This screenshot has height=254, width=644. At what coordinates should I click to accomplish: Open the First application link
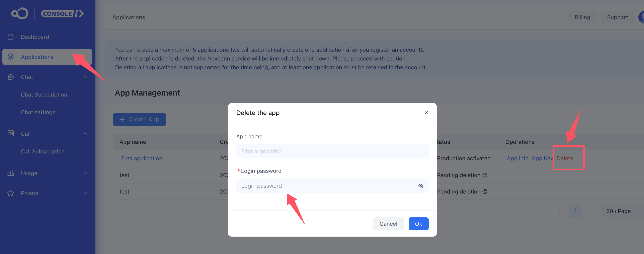tap(142, 158)
